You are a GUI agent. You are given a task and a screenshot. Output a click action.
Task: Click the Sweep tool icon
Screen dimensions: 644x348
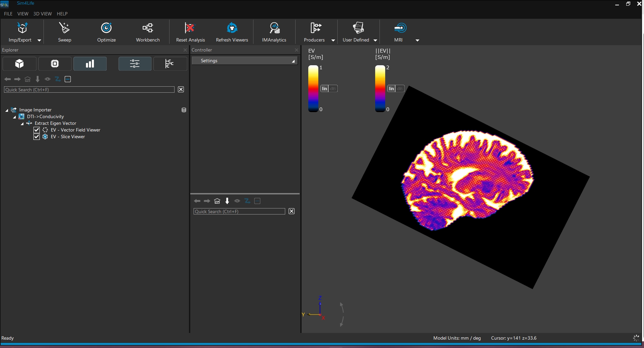(x=64, y=28)
